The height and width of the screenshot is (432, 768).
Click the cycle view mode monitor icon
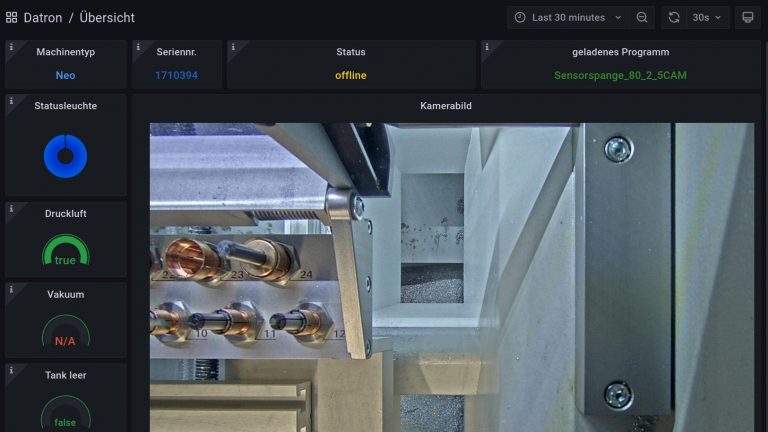[x=747, y=17]
